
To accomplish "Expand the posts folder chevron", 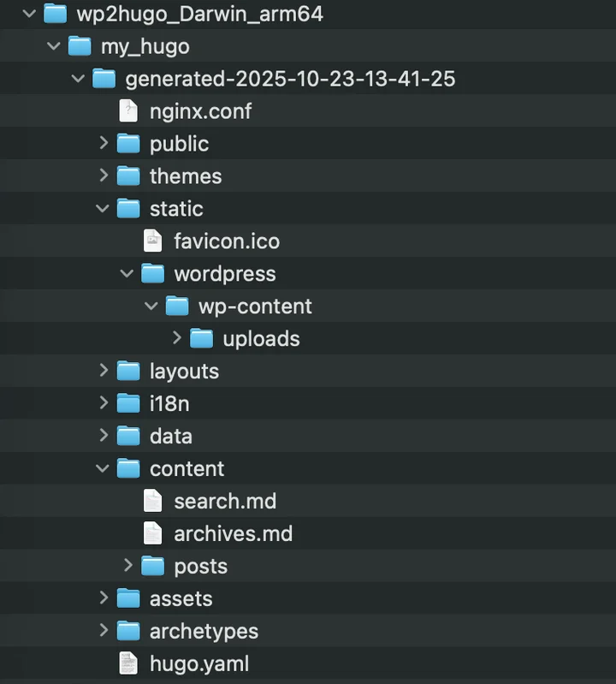I will tap(128, 565).
